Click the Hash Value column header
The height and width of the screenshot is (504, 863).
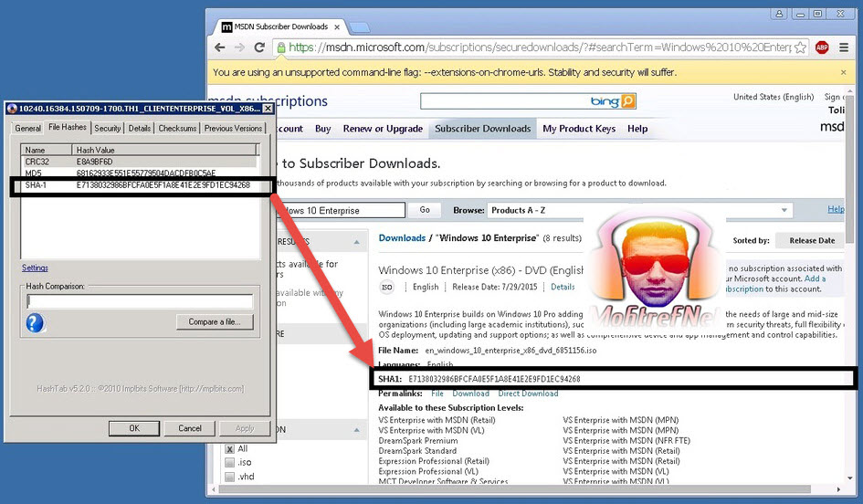(164, 150)
